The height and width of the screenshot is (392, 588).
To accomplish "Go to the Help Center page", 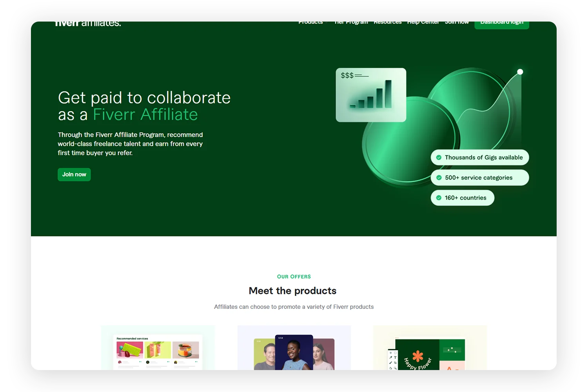I will pos(423,23).
